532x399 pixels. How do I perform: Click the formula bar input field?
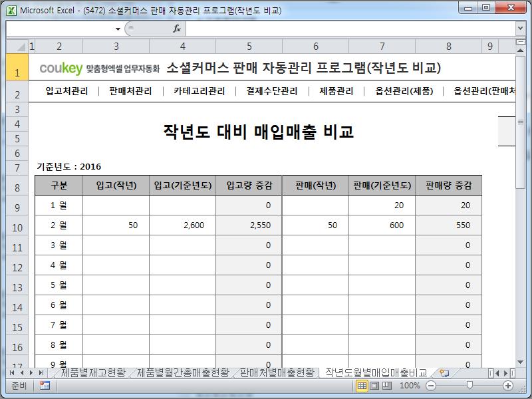click(x=351, y=29)
